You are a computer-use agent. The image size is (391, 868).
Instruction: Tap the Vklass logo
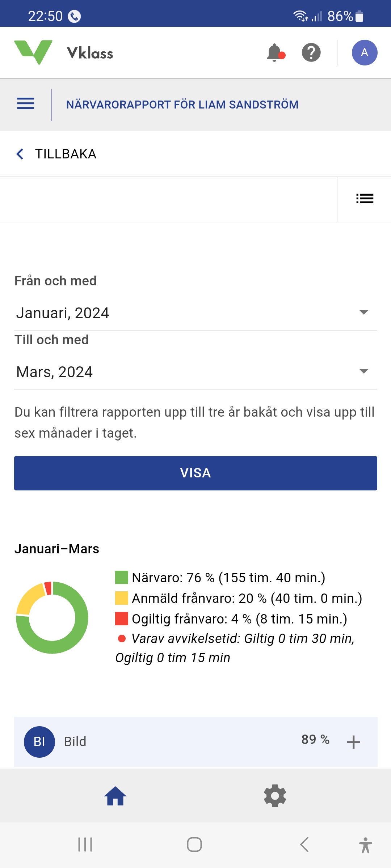pyautogui.click(x=64, y=53)
